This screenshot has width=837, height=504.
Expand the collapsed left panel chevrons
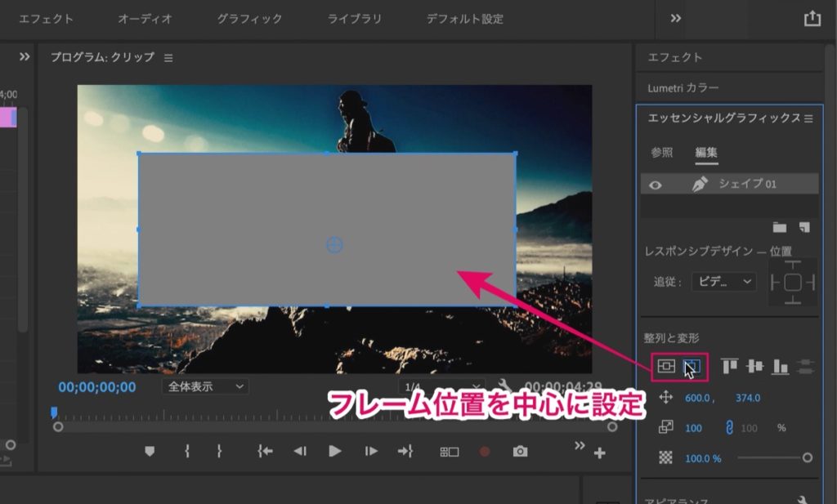click(x=25, y=56)
